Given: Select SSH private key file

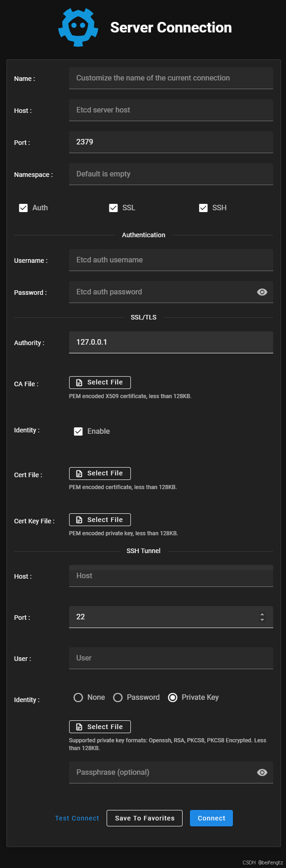Looking at the screenshot, I should tap(100, 727).
